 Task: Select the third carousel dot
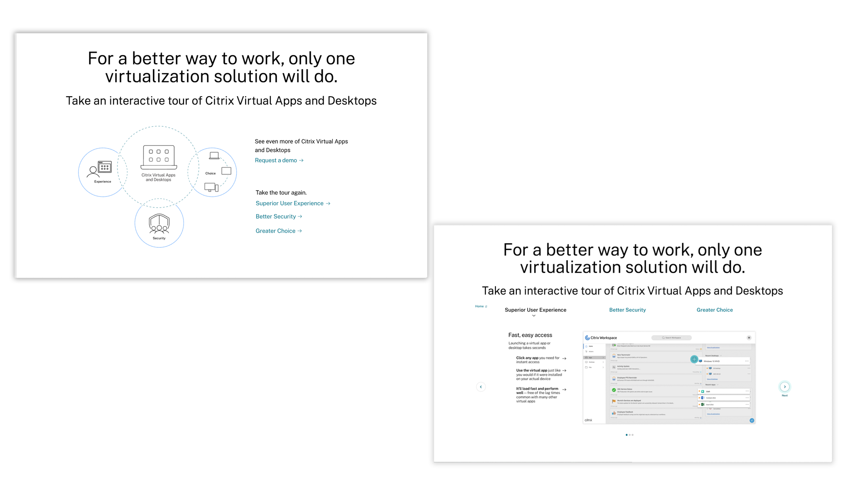coord(632,435)
